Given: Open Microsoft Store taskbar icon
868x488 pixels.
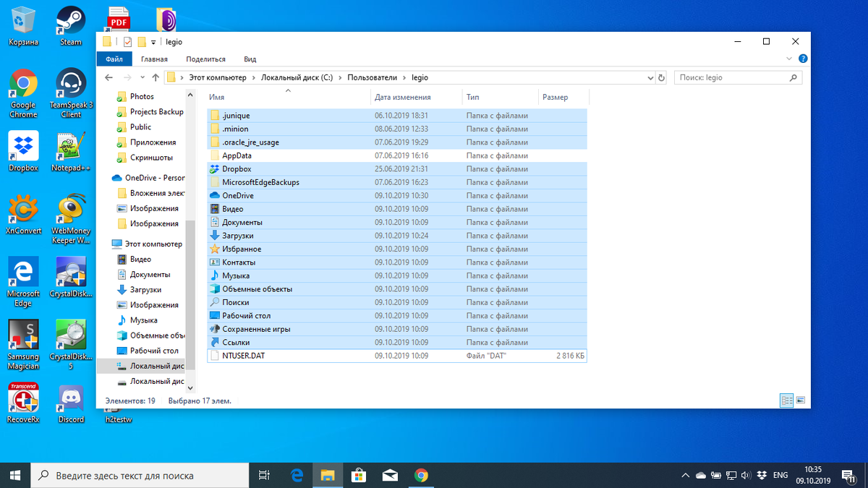Looking at the screenshot, I should 359,475.
